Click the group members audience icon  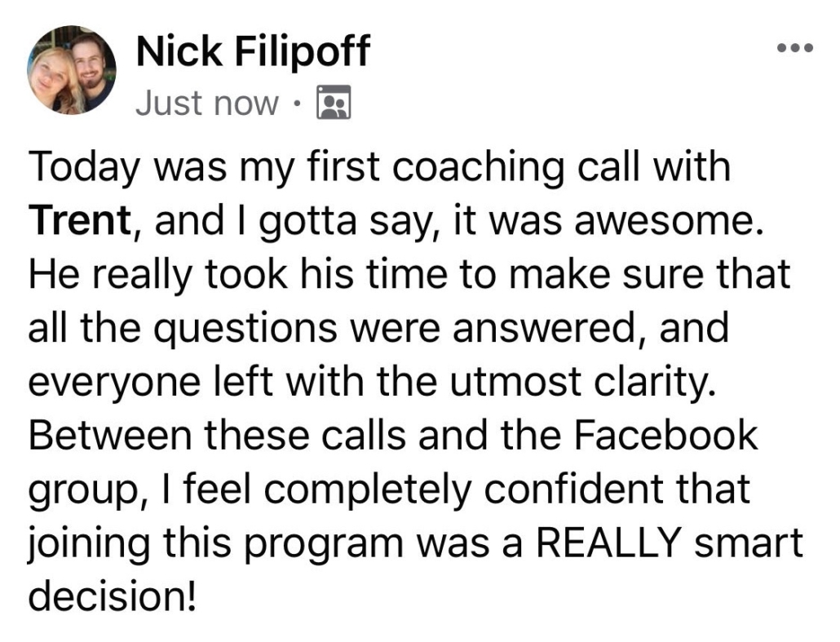tap(334, 102)
